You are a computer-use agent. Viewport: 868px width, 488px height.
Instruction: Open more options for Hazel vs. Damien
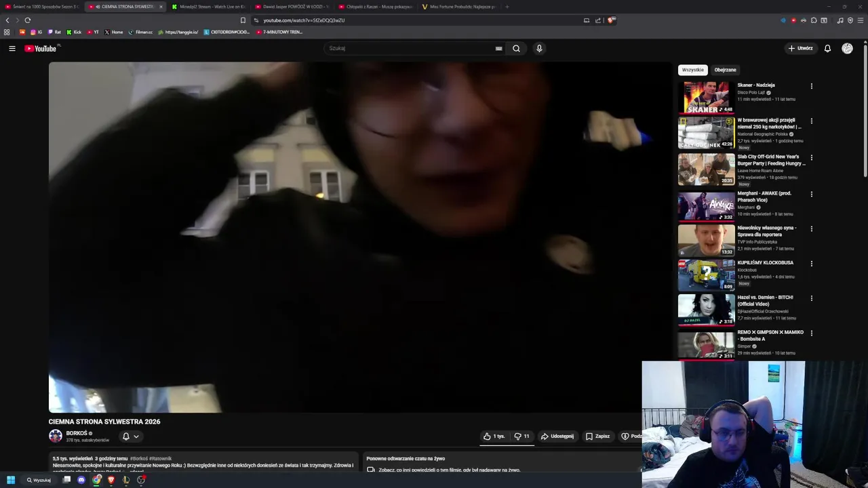pyautogui.click(x=811, y=298)
